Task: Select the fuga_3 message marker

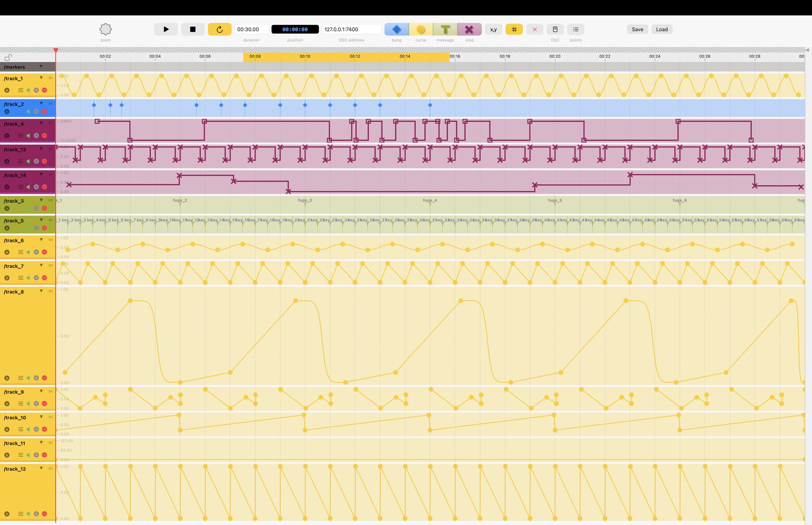Action: [305, 200]
